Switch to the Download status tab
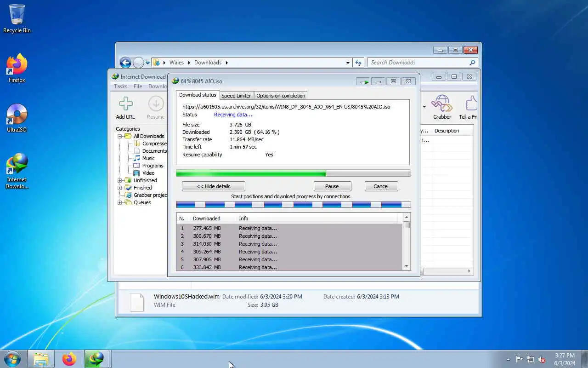This screenshot has width=588, height=368. 198,95
